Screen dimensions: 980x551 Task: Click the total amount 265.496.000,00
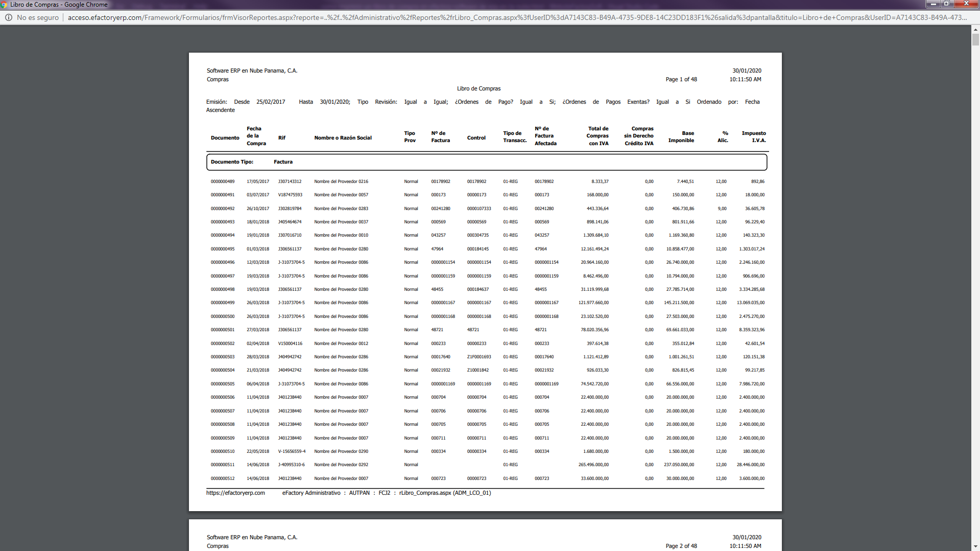pyautogui.click(x=593, y=465)
